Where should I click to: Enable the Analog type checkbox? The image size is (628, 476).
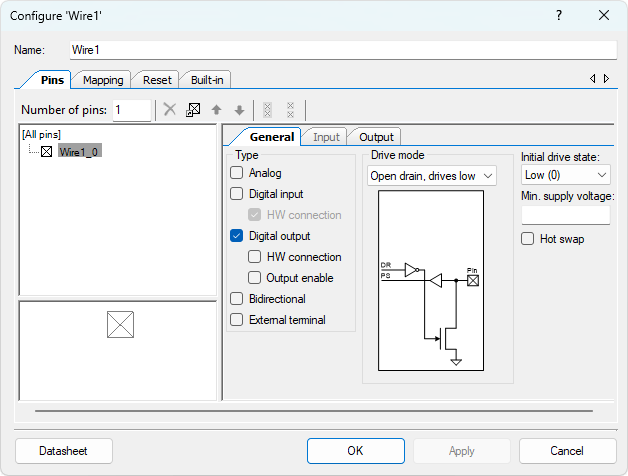pos(237,173)
